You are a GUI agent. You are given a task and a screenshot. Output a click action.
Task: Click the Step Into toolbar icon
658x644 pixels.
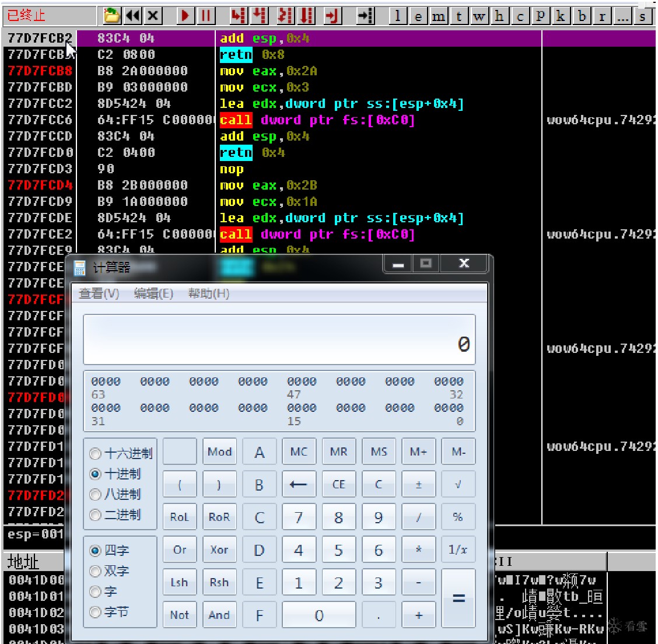pyautogui.click(x=239, y=16)
